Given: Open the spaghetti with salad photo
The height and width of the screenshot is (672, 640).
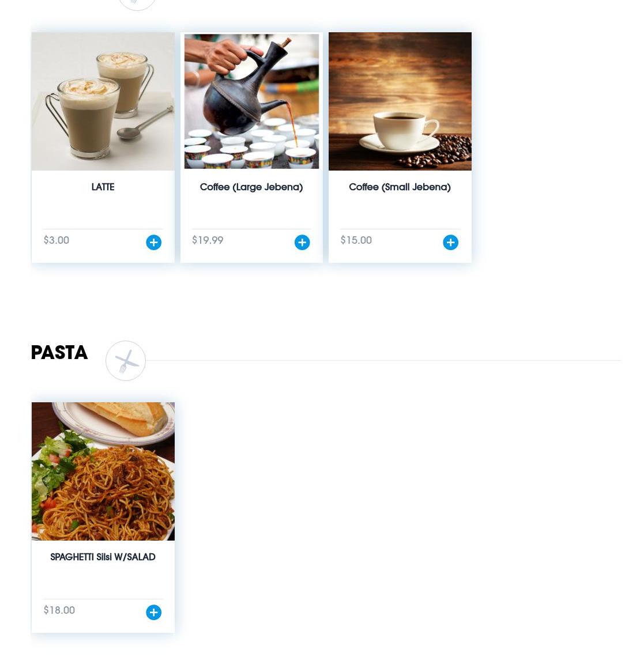Looking at the screenshot, I should (x=103, y=471).
